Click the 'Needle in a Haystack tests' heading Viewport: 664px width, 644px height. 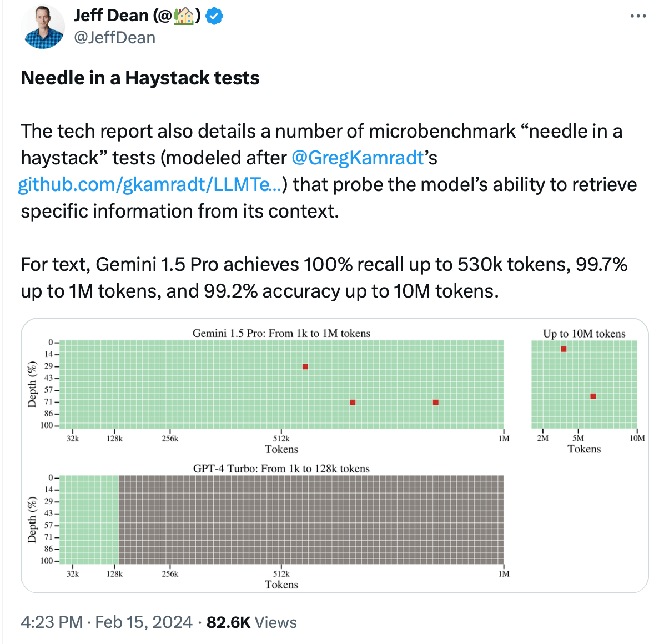[x=140, y=78]
